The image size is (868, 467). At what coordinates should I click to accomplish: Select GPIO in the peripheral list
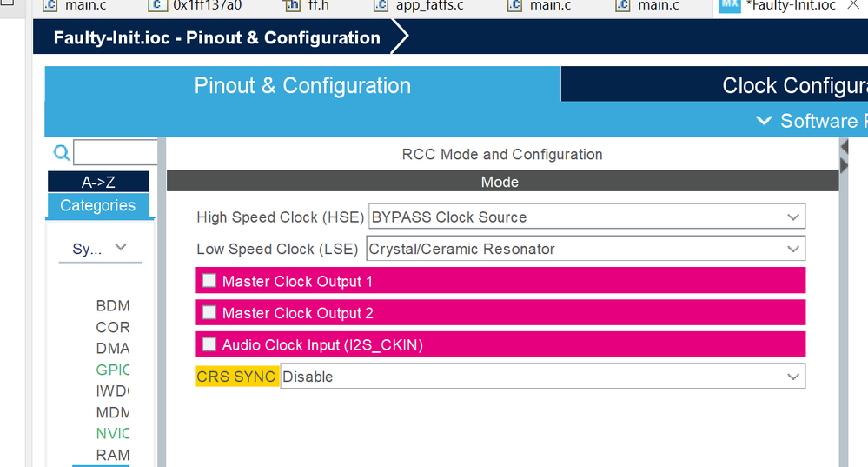(112, 370)
